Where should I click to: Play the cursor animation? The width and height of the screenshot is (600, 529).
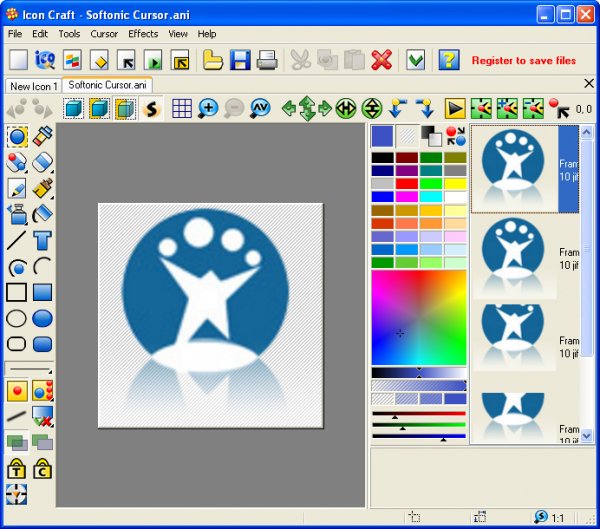455,109
